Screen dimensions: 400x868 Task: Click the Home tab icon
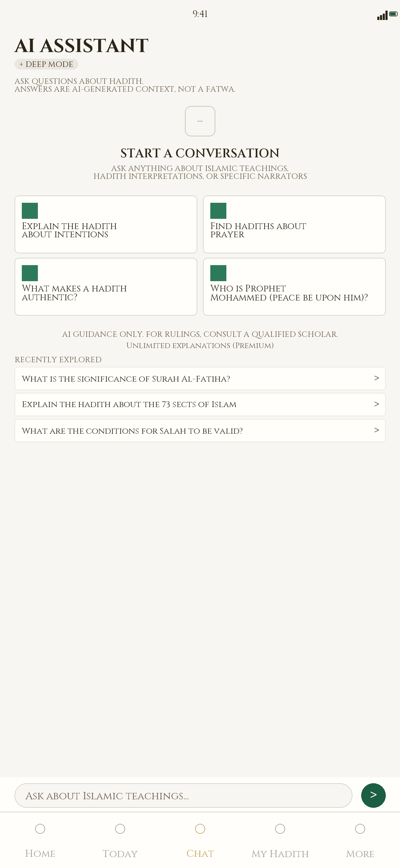(x=40, y=829)
